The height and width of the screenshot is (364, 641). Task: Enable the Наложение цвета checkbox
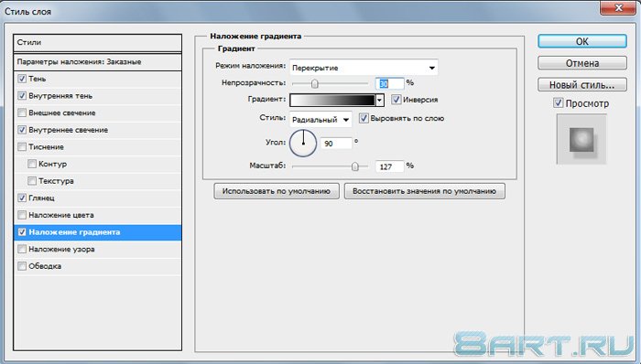coord(22,215)
